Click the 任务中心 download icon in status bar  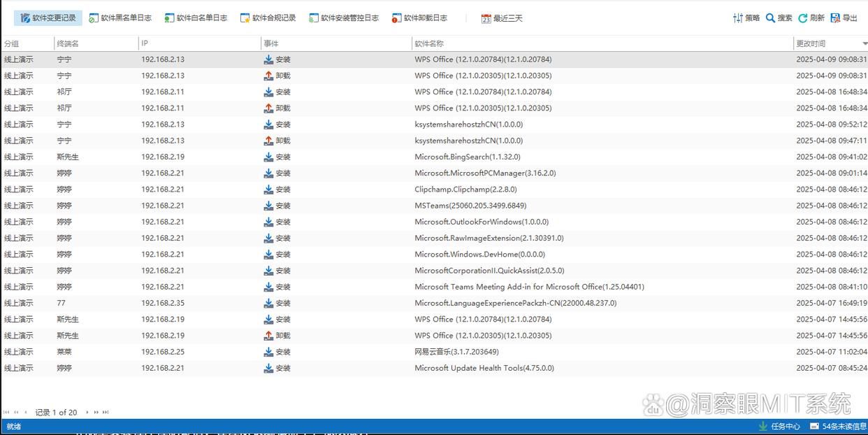point(762,427)
